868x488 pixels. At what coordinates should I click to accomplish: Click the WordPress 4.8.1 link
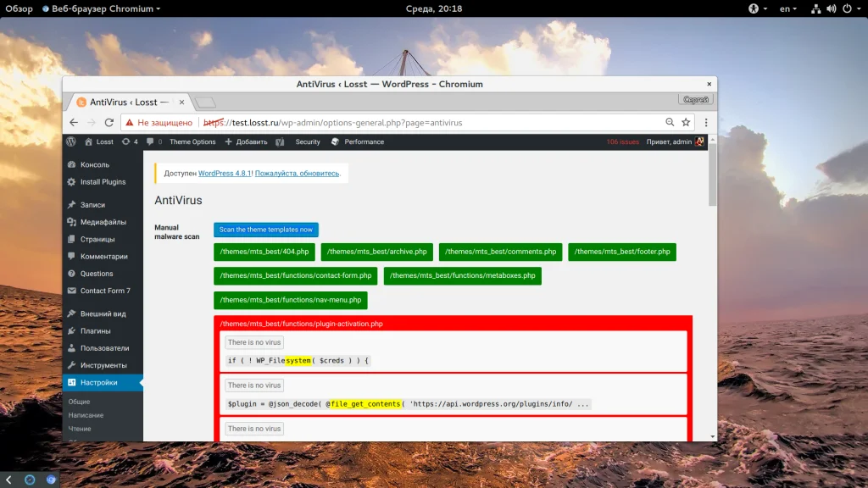click(x=224, y=173)
